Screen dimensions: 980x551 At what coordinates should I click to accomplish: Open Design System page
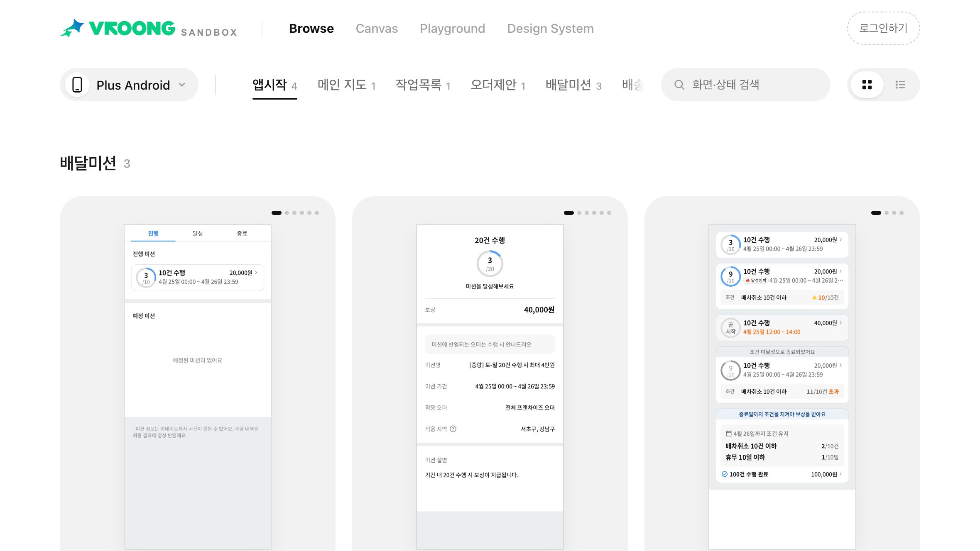[x=550, y=28]
